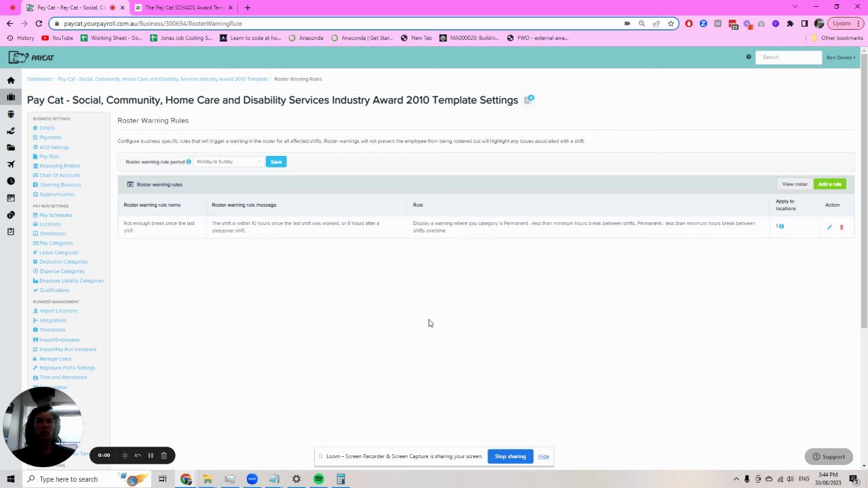Open Pay Categories settings link
Viewport: 868px width, 488px height.
click(56, 243)
